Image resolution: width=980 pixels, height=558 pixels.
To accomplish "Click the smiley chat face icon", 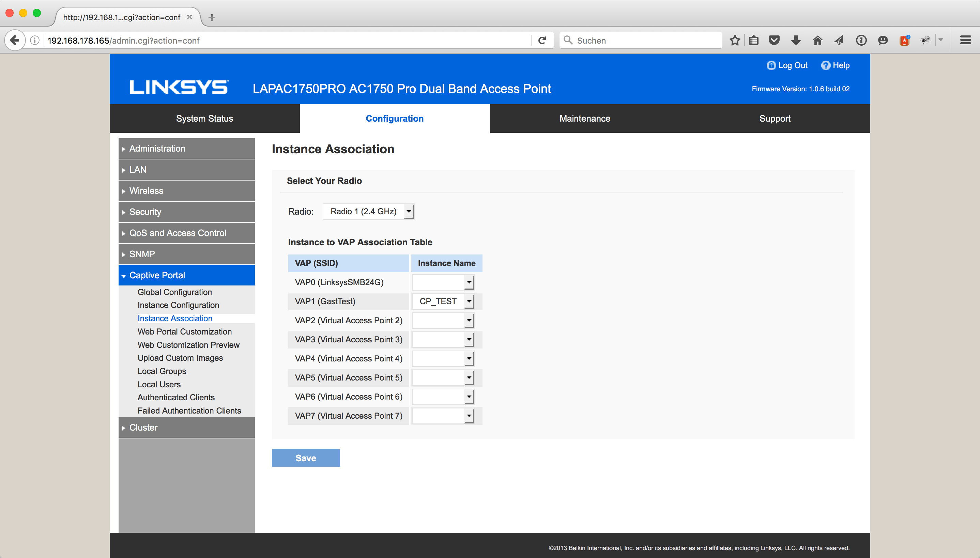I will pos(883,40).
